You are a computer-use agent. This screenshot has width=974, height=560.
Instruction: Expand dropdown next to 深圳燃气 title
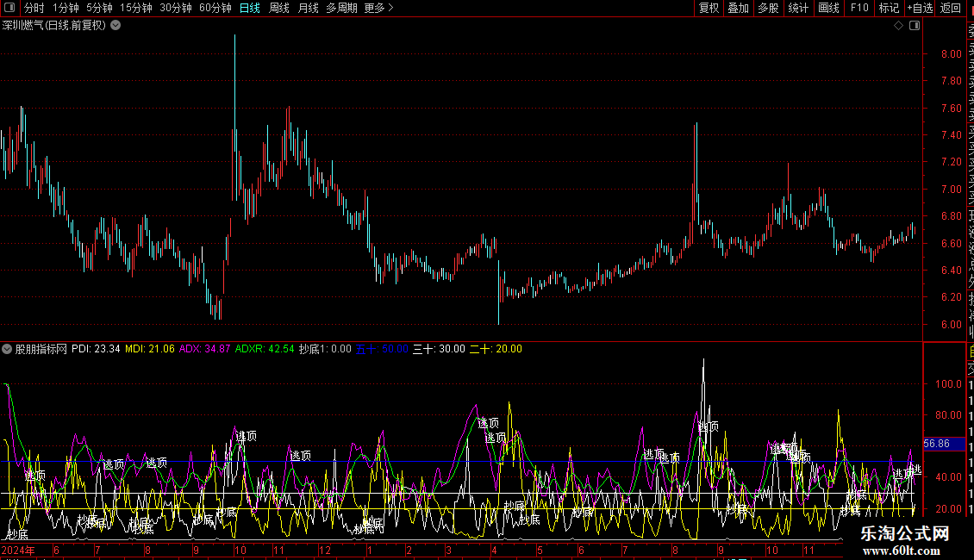click(116, 26)
